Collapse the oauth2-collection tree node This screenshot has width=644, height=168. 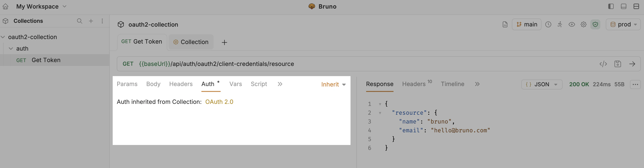pos(3,37)
